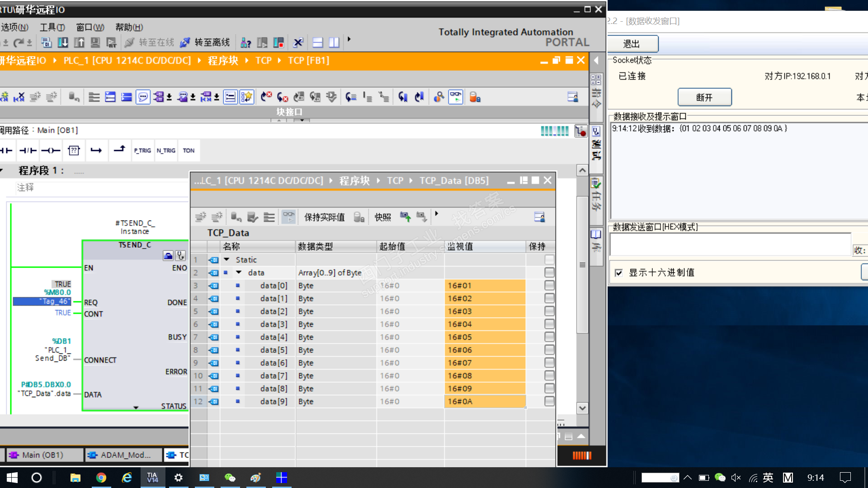The image size is (868, 488).
Task: Click the 快照 snapshot toolbar item
Action: [382, 217]
